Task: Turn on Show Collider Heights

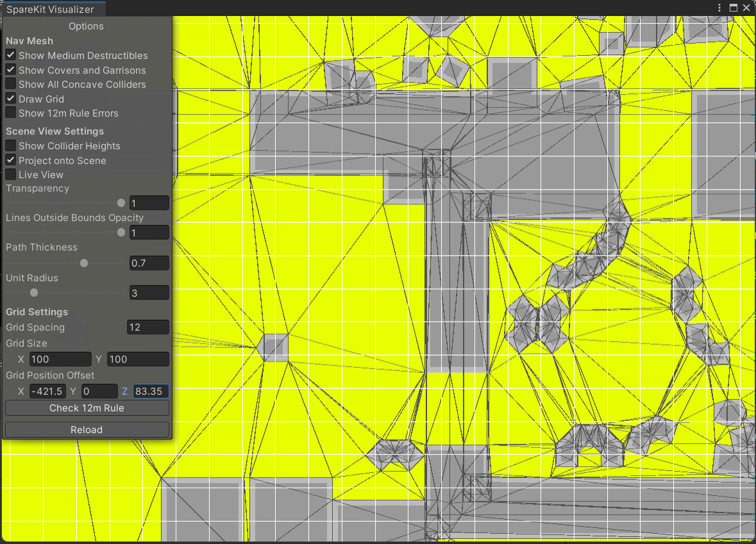Action: point(11,145)
